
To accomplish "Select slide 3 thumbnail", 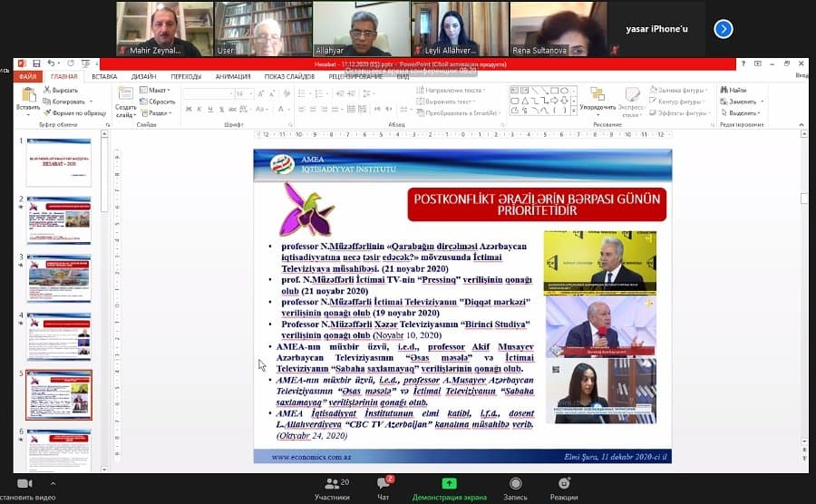I will 59,278.
